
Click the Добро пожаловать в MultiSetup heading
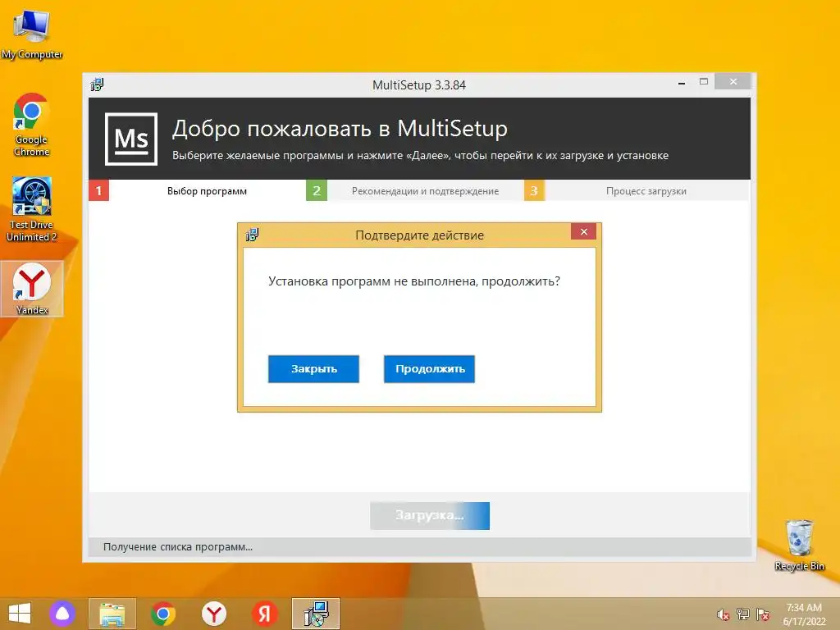pos(340,129)
